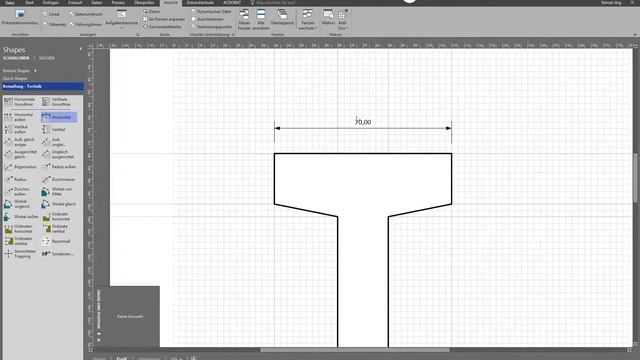This screenshot has height=360, width=640.
Task: Select the Durchmesser shape
Action: coord(58,179)
